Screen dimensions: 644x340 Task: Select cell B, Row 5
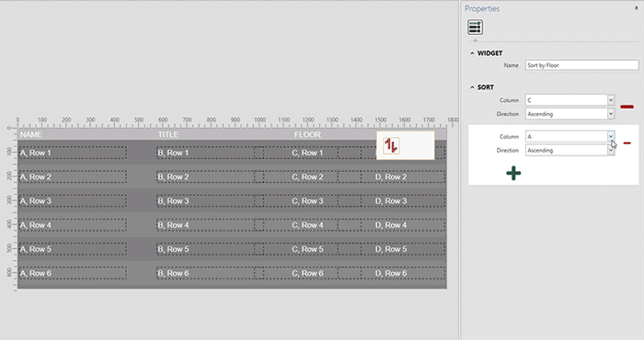pos(210,249)
